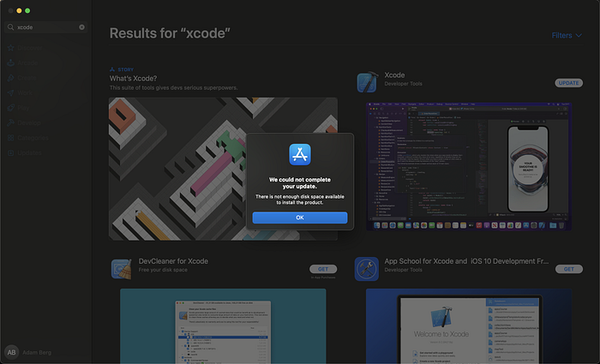Click the Create paintbrush icon
This screenshot has width=600, height=364.
click(x=10, y=78)
